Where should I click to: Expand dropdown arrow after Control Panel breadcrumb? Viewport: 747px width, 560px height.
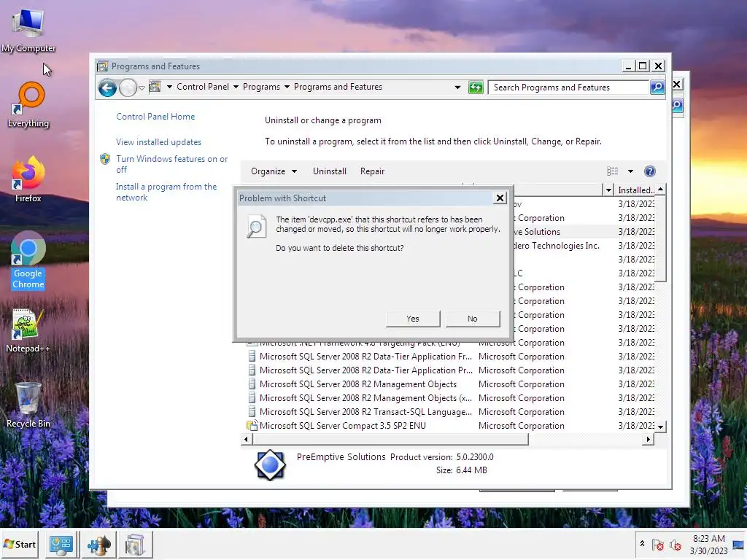236,87
